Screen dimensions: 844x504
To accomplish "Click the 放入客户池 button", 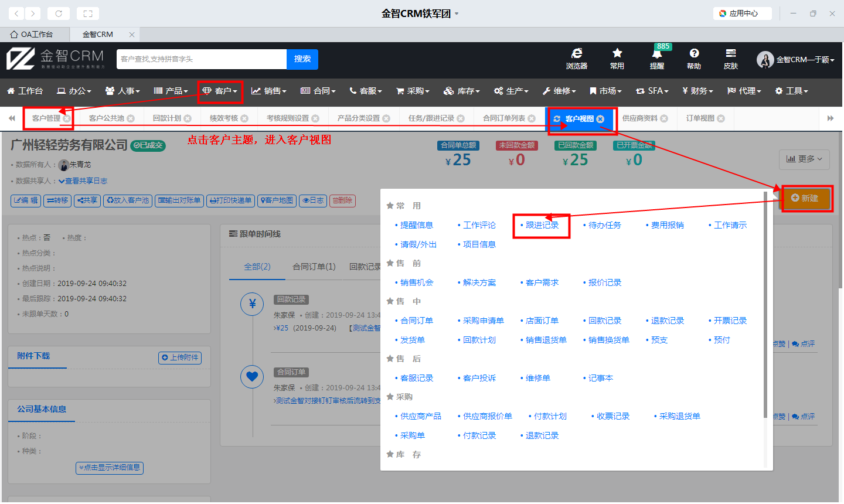I will [x=127, y=200].
